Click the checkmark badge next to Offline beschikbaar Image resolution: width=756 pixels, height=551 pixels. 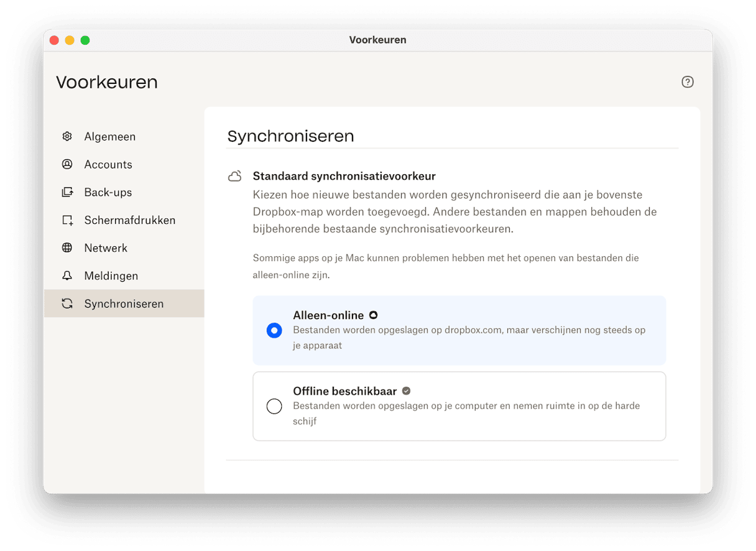pos(406,391)
